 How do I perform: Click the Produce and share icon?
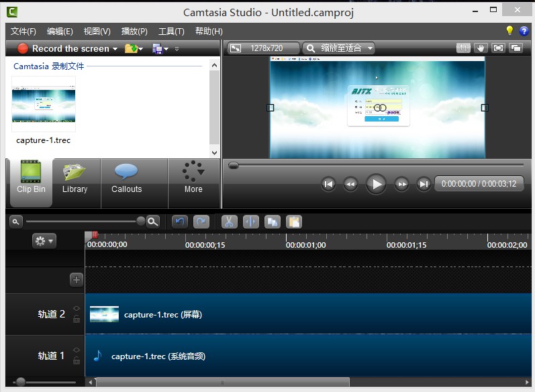(x=157, y=49)
